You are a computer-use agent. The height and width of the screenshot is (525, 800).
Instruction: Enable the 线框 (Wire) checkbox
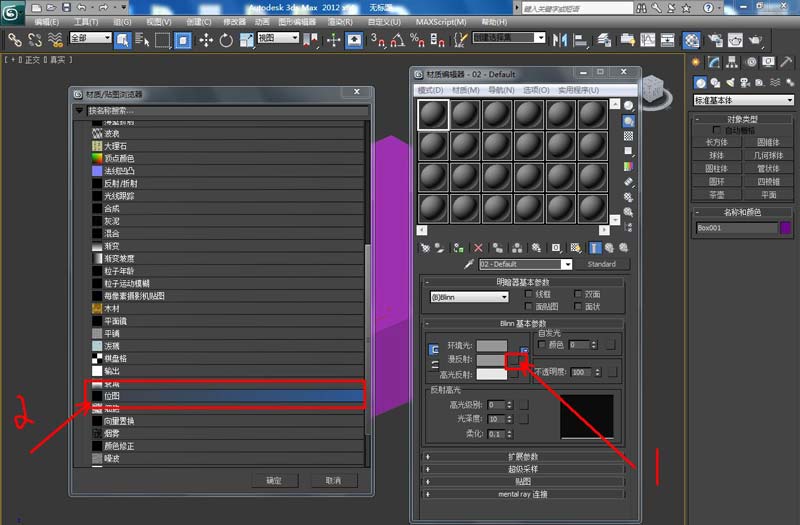click(528, 294)
